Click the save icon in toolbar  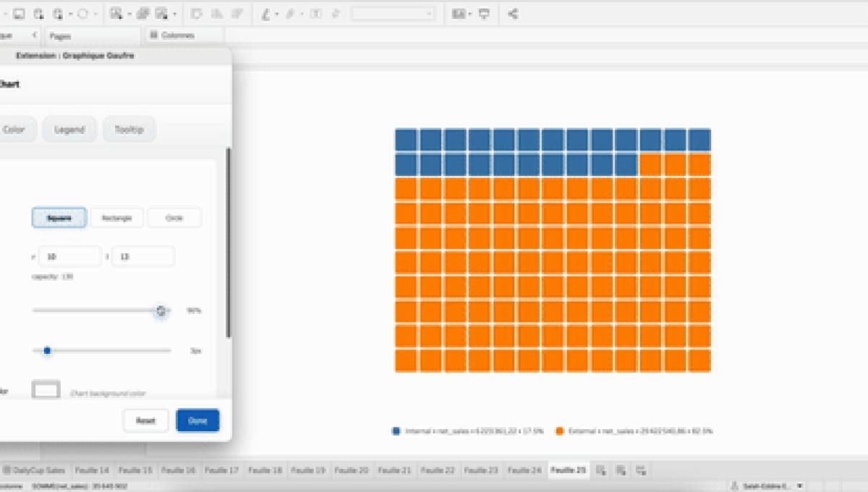19,14
